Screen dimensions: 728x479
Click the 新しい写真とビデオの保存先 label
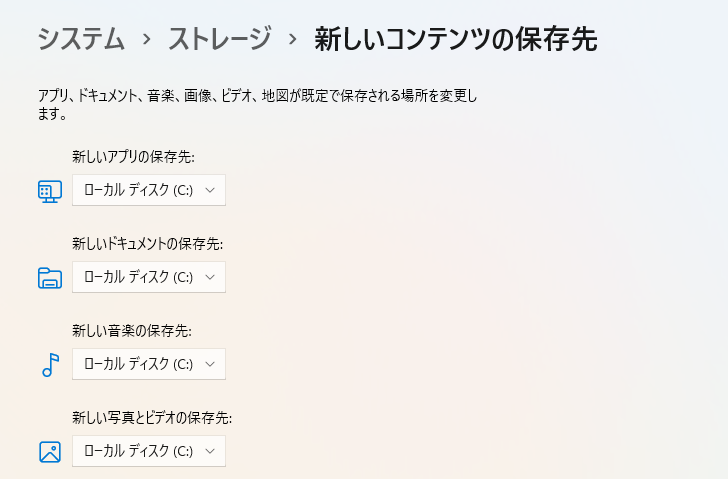click(152, 418)
